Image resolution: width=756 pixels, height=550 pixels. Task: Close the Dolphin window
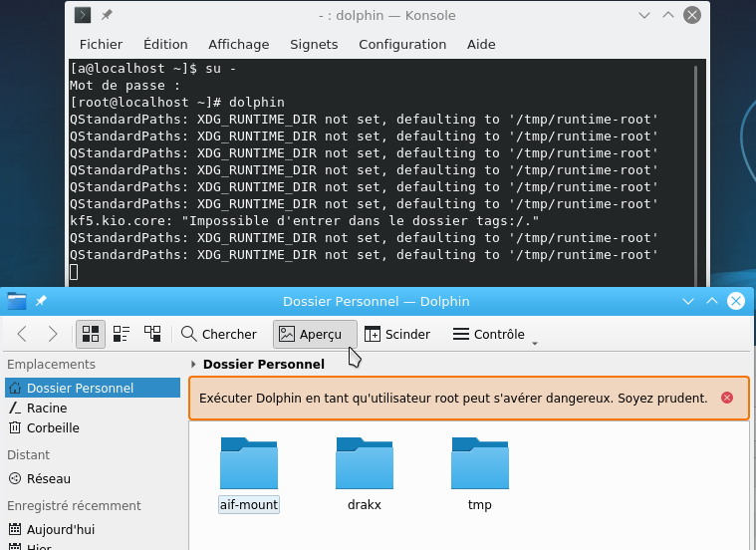[x=736, y=301]
